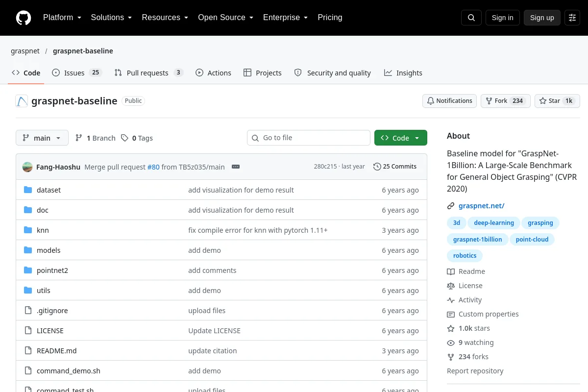The width and height of the screenshot is (588, 392).
Task: Select the robotics topic tag
Action: tap(465, 255)
